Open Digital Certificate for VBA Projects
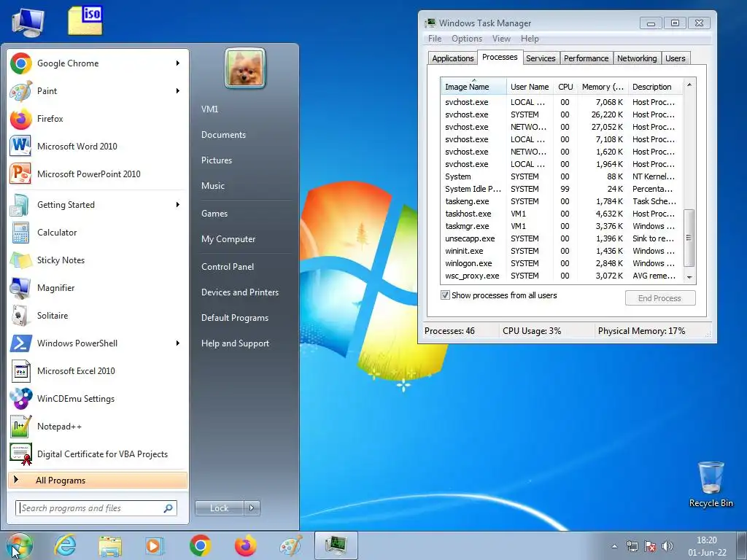 98,454
